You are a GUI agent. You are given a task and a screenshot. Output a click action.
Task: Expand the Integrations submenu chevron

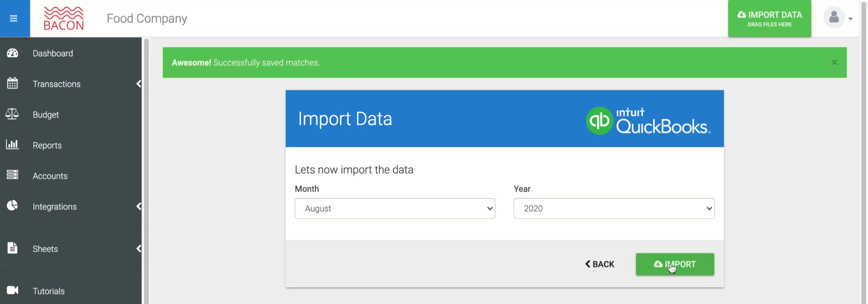(139, 206)
